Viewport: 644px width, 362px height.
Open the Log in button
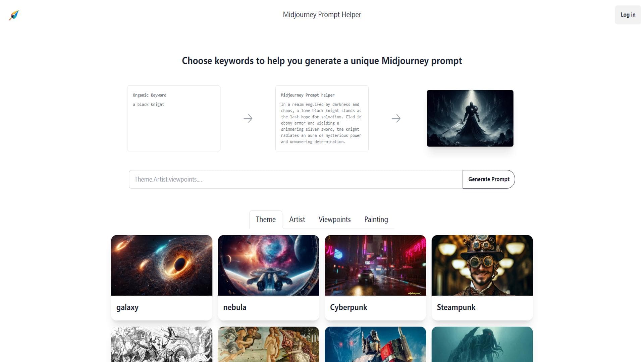[x=628, y=15]
